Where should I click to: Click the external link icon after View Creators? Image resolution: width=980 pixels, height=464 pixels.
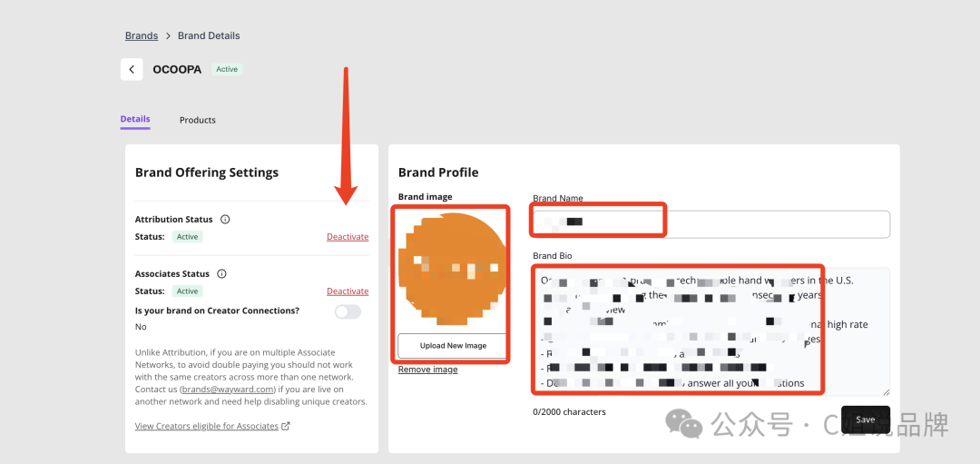coord(286,426)
